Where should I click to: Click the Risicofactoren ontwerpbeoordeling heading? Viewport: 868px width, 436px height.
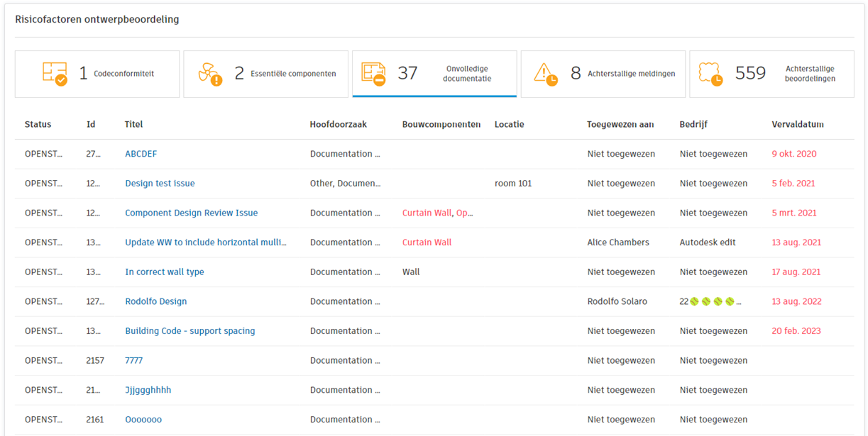(x=97, y=20)
